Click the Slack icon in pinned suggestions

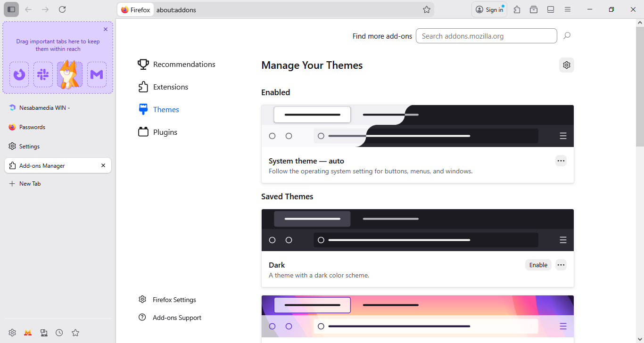point(43,74)
